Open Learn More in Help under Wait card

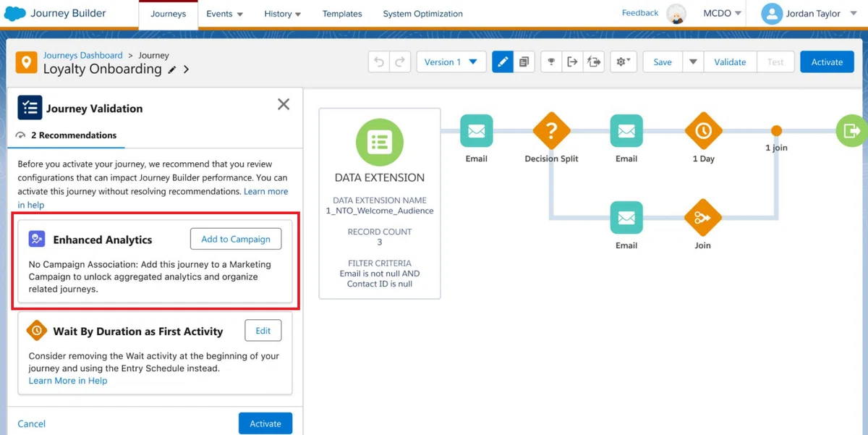click(x=68, y=381)
